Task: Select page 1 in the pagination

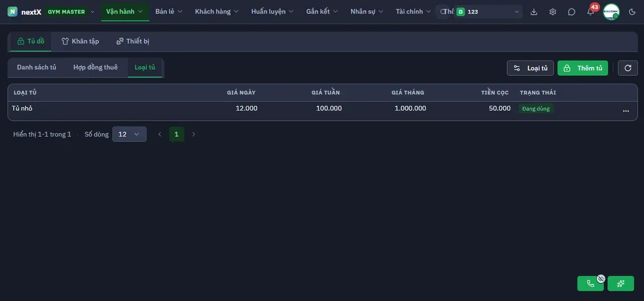Action: click(177, 134)
